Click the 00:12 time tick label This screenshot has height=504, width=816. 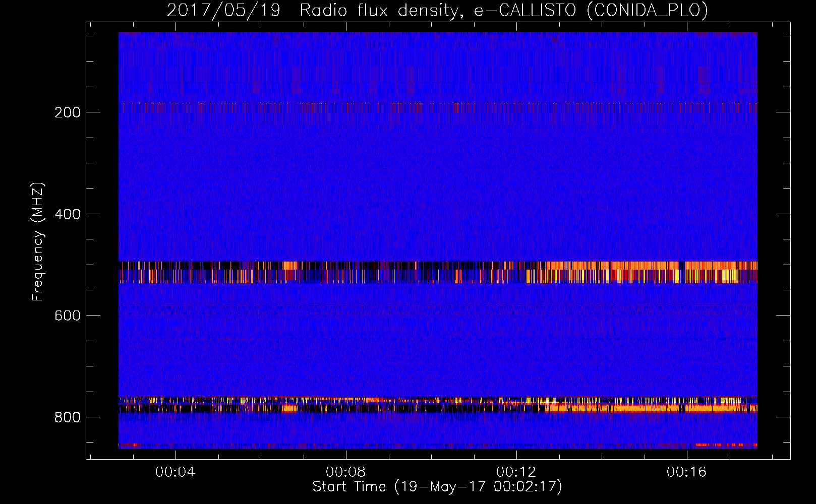coord(516,472)
